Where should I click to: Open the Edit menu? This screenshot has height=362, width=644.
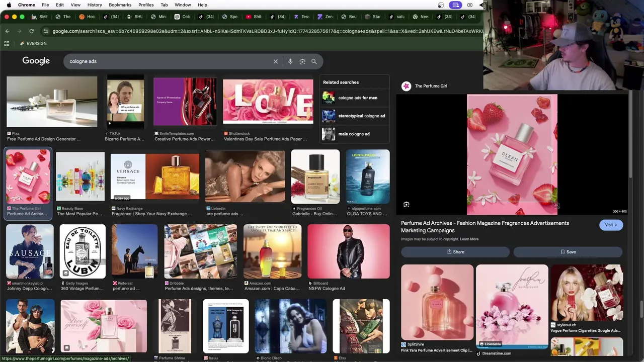click(60, 5)
